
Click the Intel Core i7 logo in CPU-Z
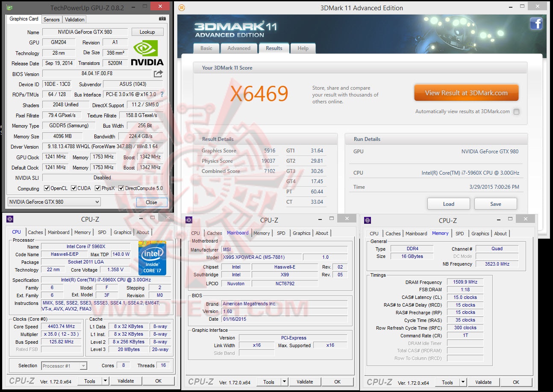tap(152, 258)
